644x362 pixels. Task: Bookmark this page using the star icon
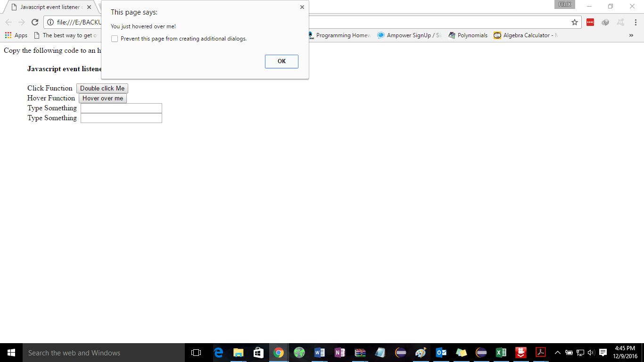point(575,22)
